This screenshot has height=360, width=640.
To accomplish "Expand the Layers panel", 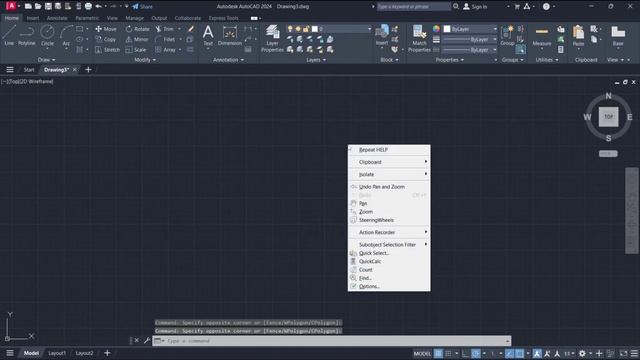I will [316, 60].
